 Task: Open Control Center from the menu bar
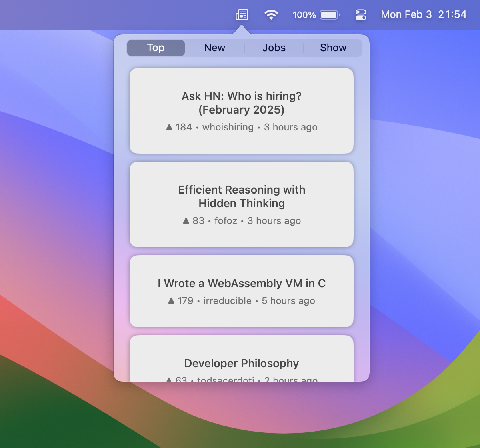(x=360, y=14)
